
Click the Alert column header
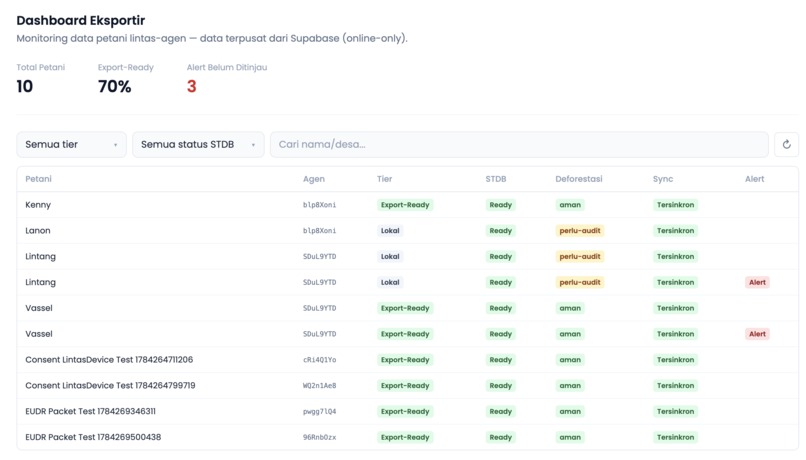(755, 179)
